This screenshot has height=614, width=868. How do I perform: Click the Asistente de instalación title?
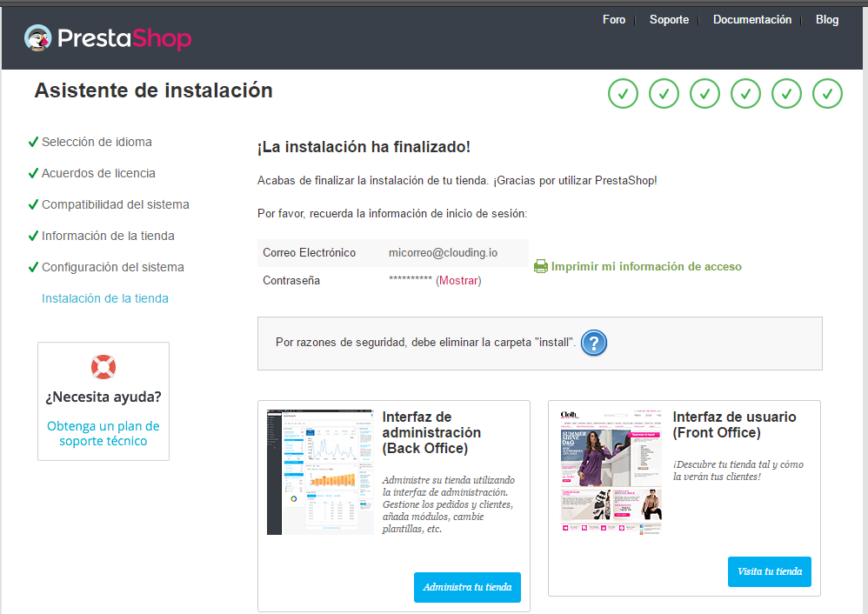(x=153, y=90)
